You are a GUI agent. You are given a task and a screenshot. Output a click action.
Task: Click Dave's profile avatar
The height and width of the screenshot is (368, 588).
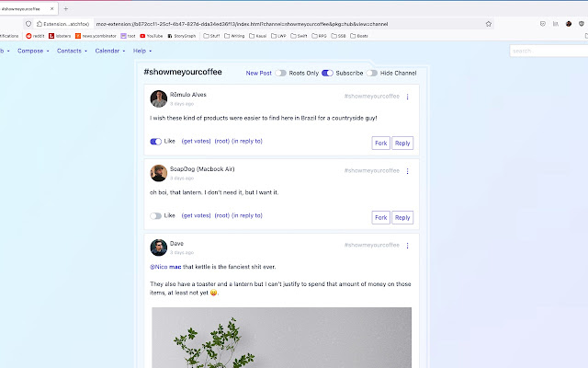[159, 247]
